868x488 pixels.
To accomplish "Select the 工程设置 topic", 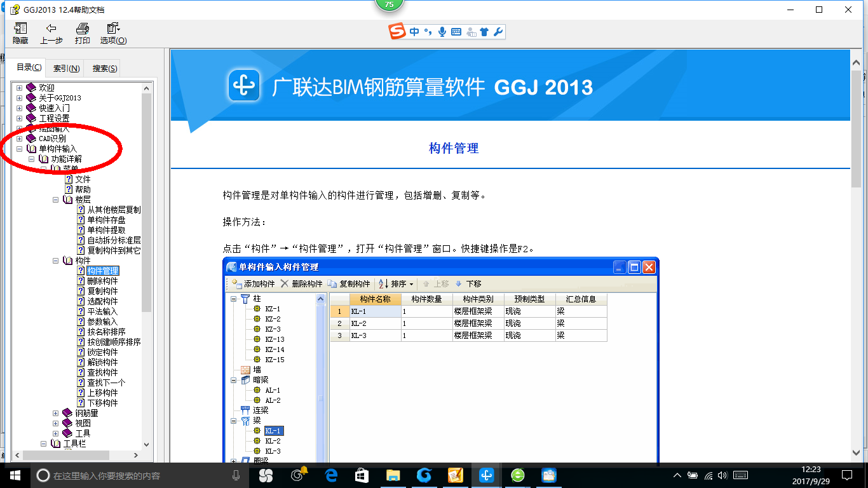I will pos(54,118).
